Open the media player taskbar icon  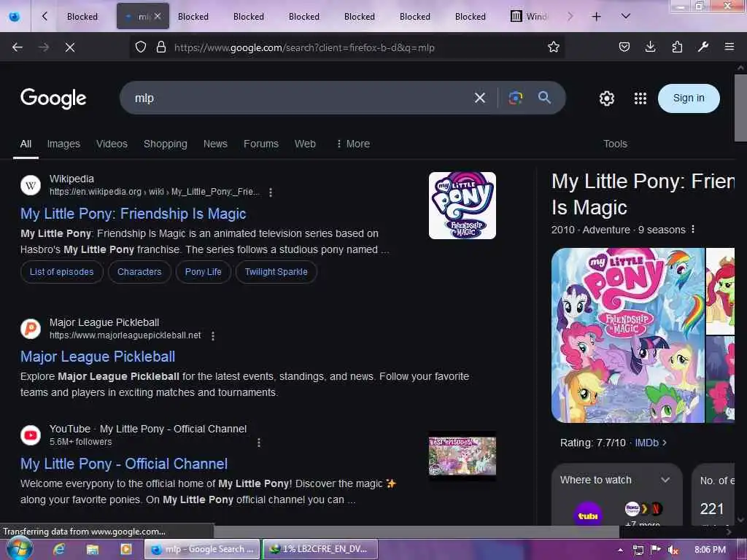click(x=126, y=550)
